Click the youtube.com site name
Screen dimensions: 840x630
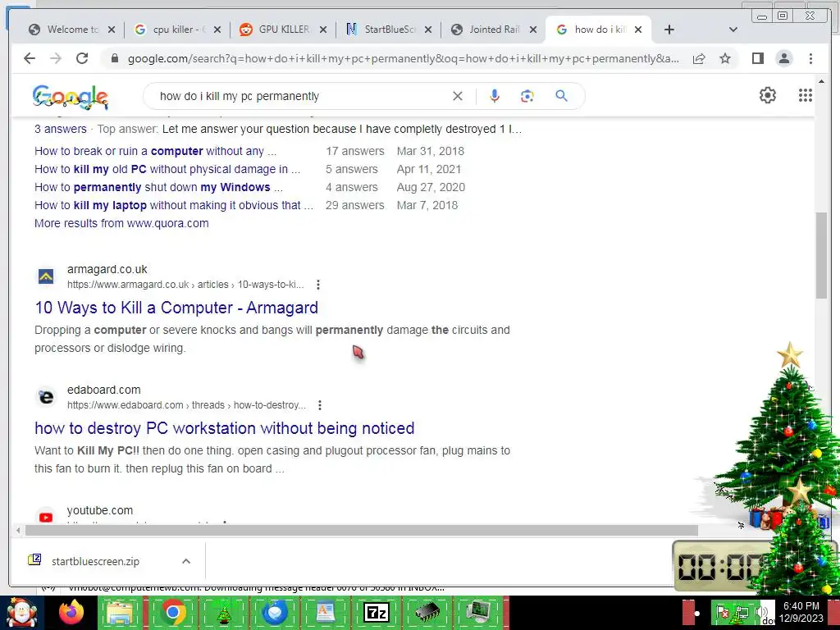(x=100, y=510)
